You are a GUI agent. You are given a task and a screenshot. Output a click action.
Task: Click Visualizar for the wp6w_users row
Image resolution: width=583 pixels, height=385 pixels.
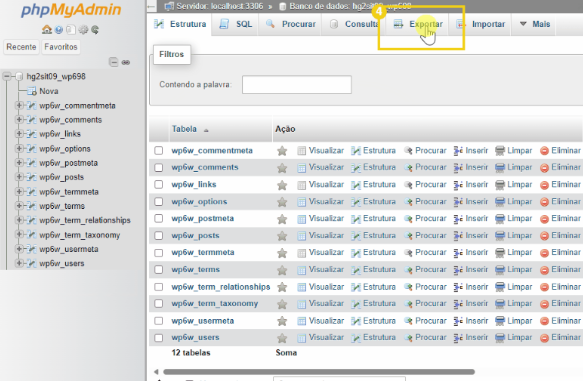(x=321, y=337)
